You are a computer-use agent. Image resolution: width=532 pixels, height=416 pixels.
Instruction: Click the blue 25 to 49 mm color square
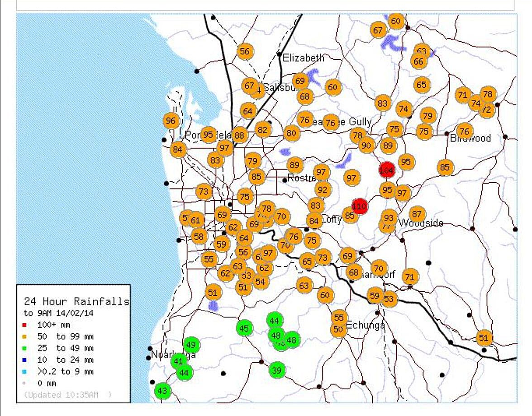(24, 348)
